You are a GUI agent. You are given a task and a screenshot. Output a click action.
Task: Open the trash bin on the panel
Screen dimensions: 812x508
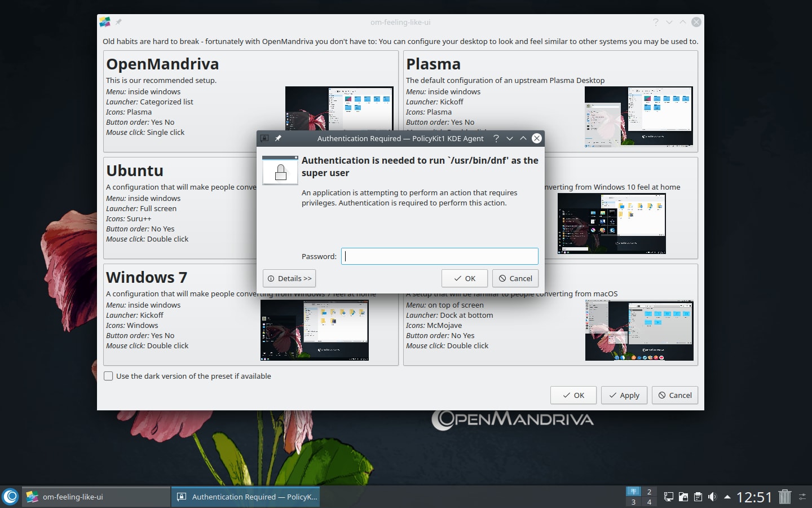(x=785, y=497)
